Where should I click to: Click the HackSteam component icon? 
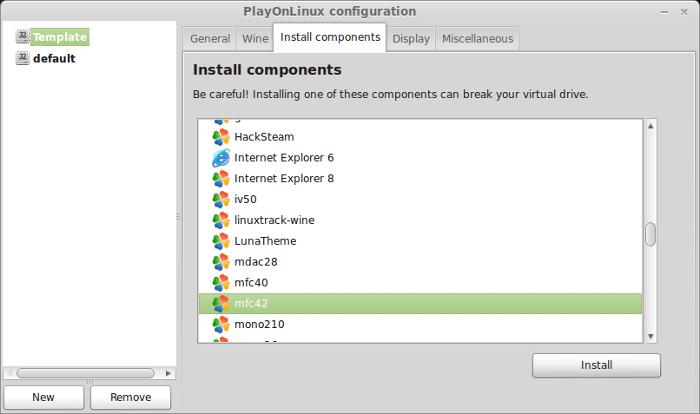point(221,137)
